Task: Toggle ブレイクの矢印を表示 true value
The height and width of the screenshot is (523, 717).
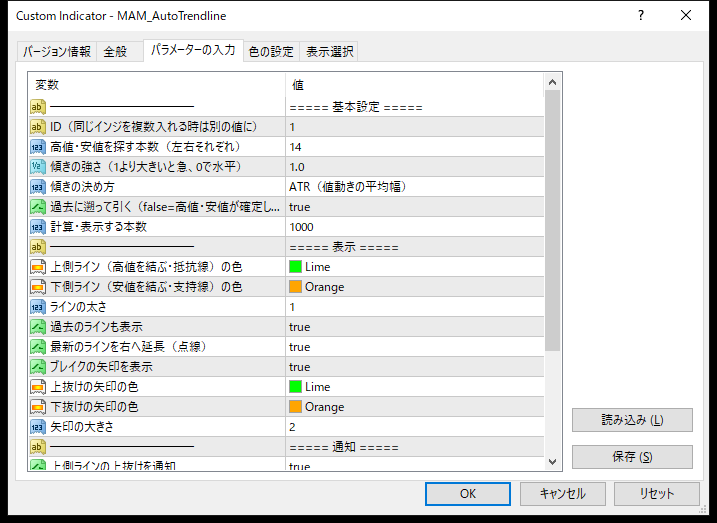Action: (x=415, y=367)
